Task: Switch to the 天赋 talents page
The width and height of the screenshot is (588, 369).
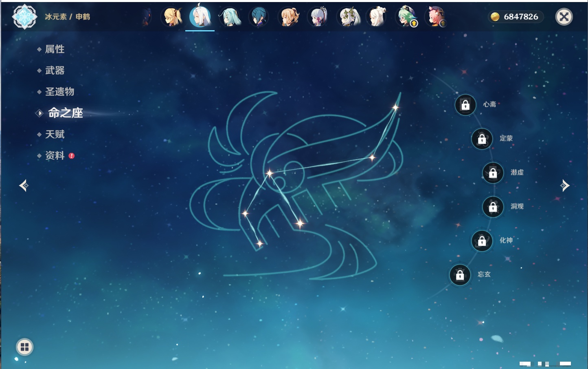Action: coord(55,134)
